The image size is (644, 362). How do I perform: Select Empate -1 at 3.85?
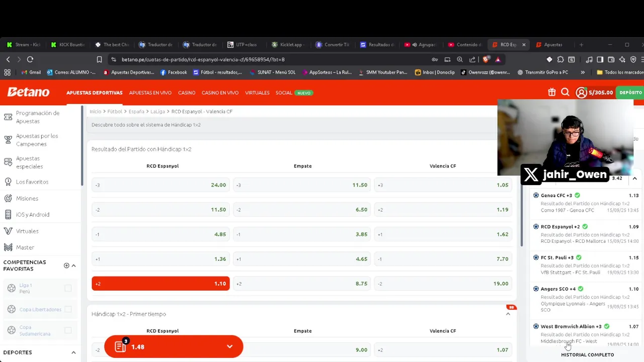click(x=302, y=234)
